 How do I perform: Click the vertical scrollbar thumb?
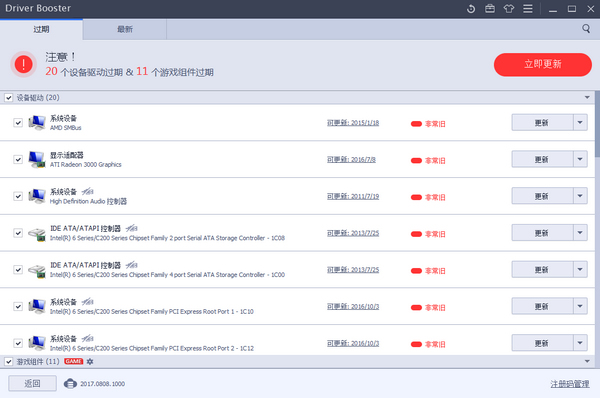pos(597,124)
